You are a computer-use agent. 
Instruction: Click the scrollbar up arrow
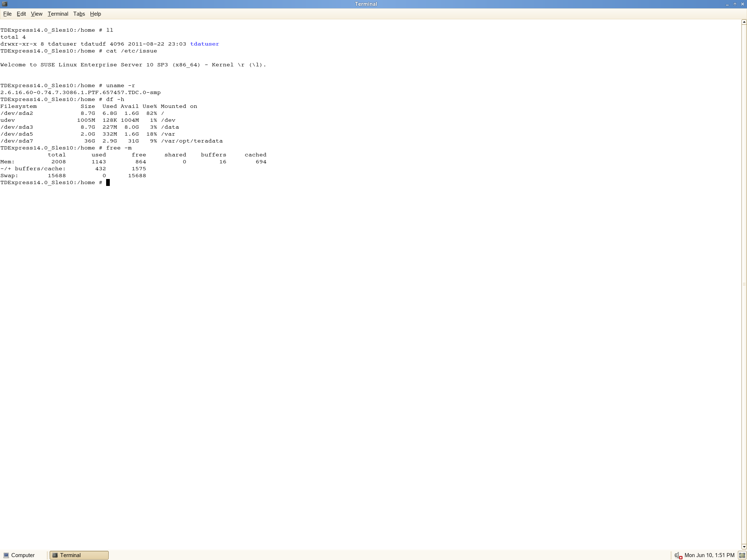click(x=744, y=22)
